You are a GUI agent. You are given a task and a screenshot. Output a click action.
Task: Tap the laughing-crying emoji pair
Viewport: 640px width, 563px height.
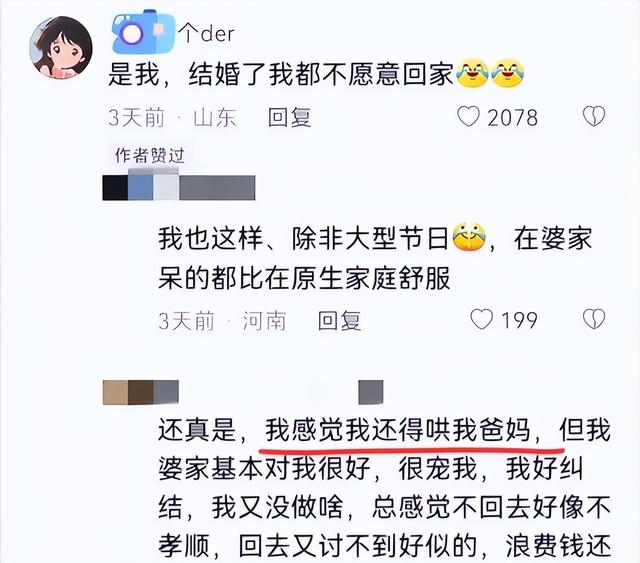click(x=490, y=73)
